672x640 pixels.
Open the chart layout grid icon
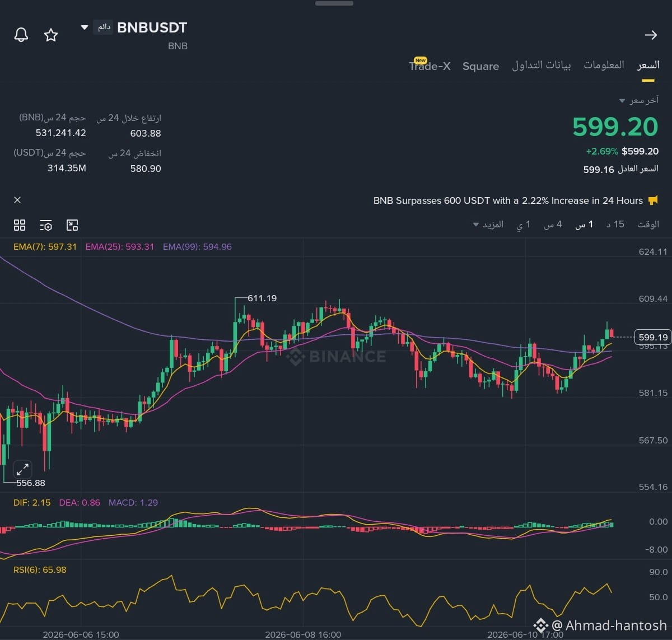click(20, 225)
